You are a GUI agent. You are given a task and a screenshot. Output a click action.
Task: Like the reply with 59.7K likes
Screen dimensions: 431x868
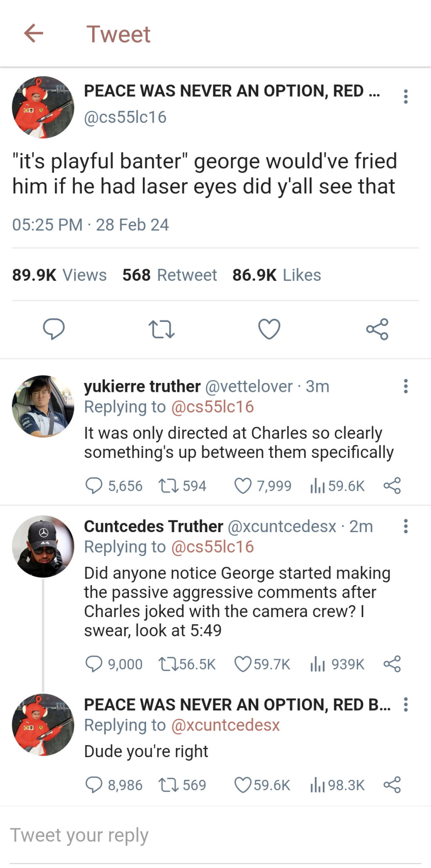click(243, 664)
